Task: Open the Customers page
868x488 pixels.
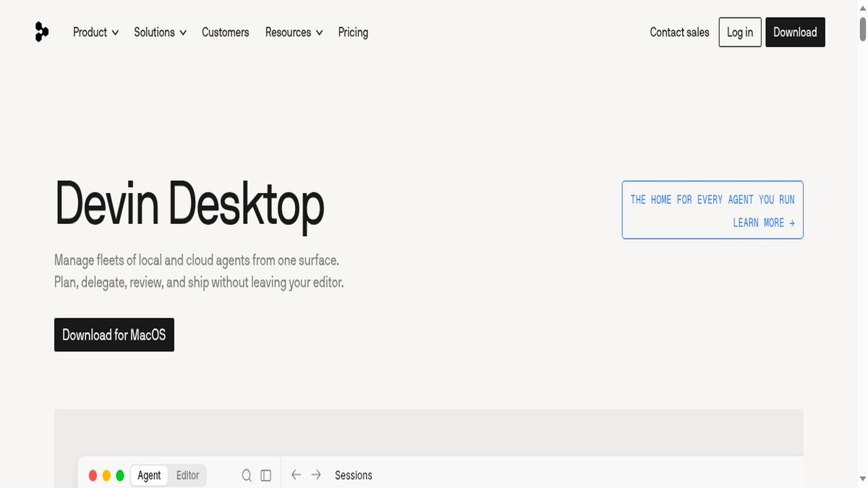Action: (x=225, y=33)
